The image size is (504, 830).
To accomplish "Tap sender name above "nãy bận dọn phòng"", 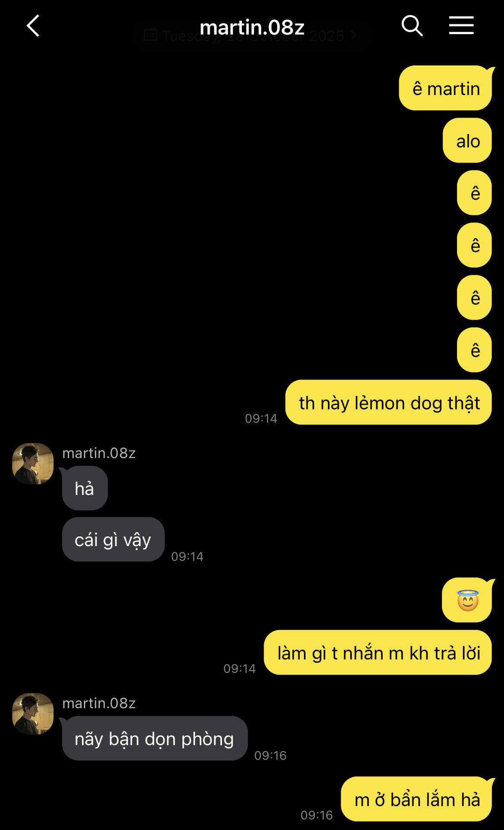I will click(99, 703).
